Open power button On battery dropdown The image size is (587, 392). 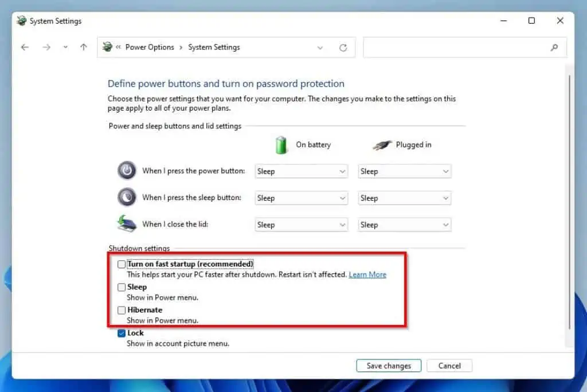pyautogui.click(x=302, y=171)
